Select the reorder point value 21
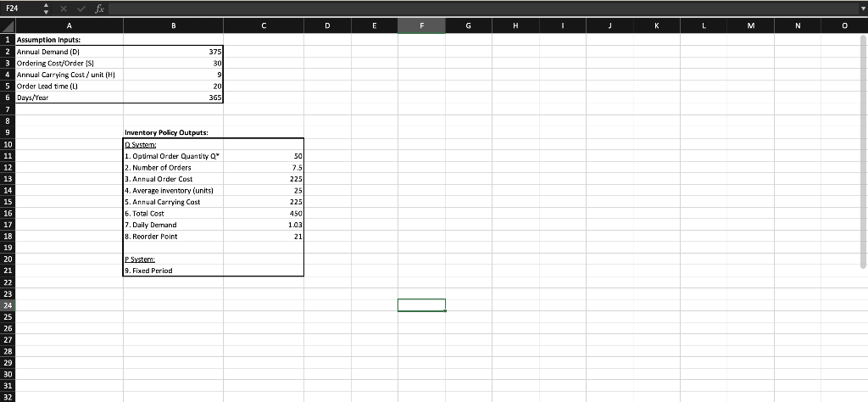This screenshot has height=402, width=868. [x=264, y=237]
